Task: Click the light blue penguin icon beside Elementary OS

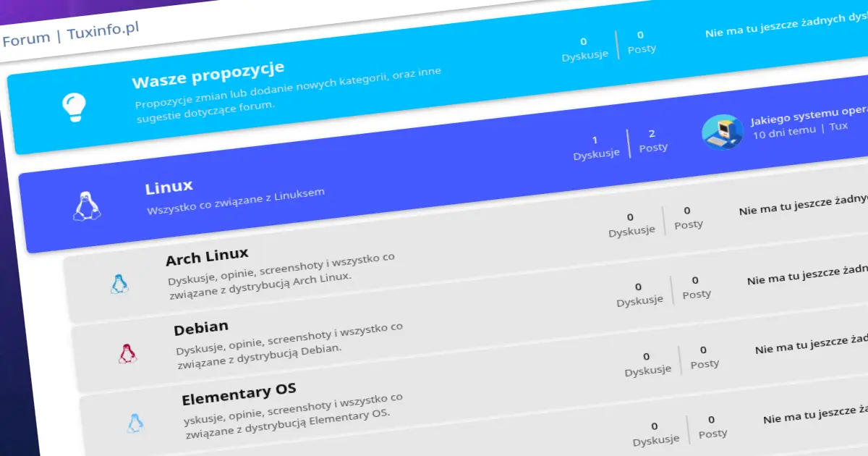Action: pos(135,423)
